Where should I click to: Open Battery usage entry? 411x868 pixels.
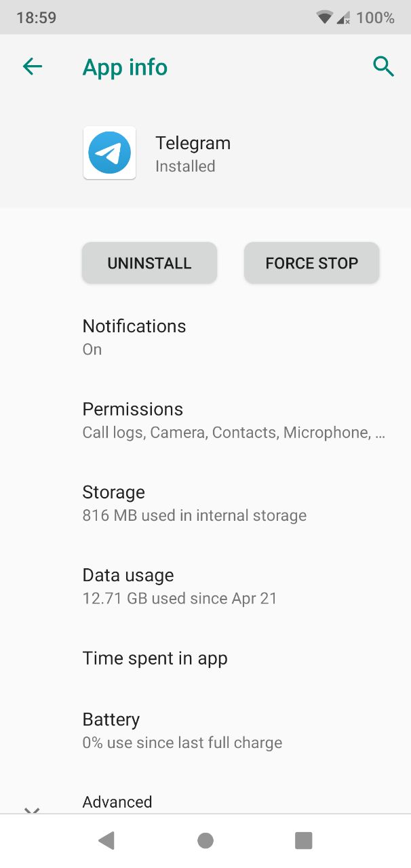tap(182, 730)
